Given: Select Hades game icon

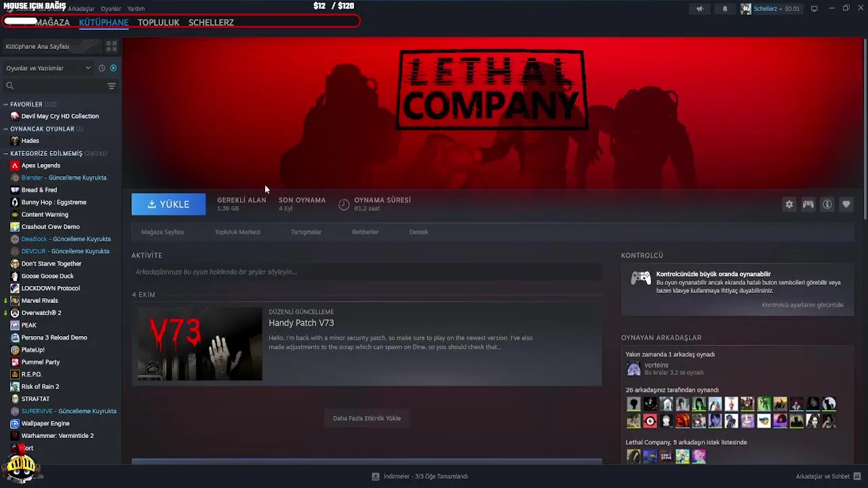Looking at the screenshot, I should pyautogui.click(x=15, y=140).
